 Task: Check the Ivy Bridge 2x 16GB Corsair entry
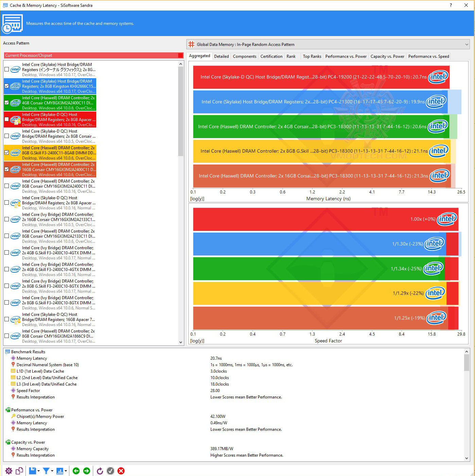pos(6,219)
